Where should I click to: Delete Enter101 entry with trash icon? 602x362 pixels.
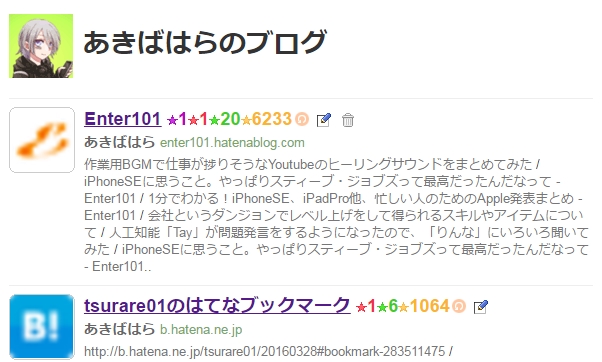coord(348,120)
